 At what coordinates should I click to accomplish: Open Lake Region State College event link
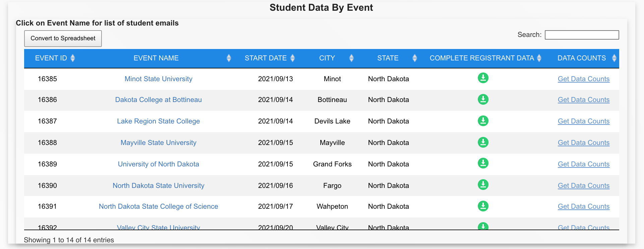pyautogui.click(x=158, y=121)
